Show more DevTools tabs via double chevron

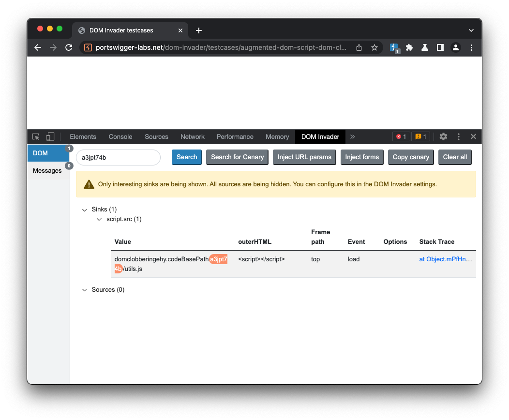pos(353,136)
